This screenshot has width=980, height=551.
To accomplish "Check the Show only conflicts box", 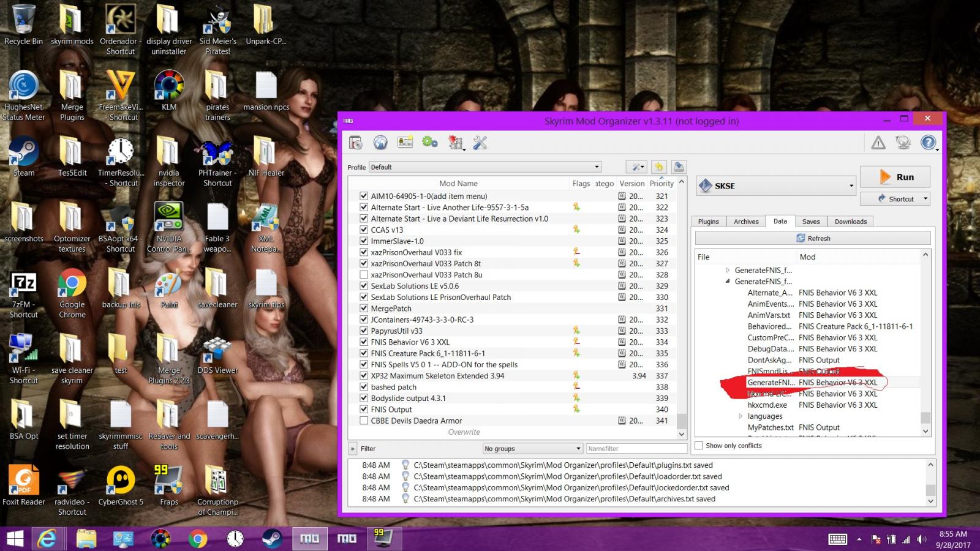I will [699, 446].
